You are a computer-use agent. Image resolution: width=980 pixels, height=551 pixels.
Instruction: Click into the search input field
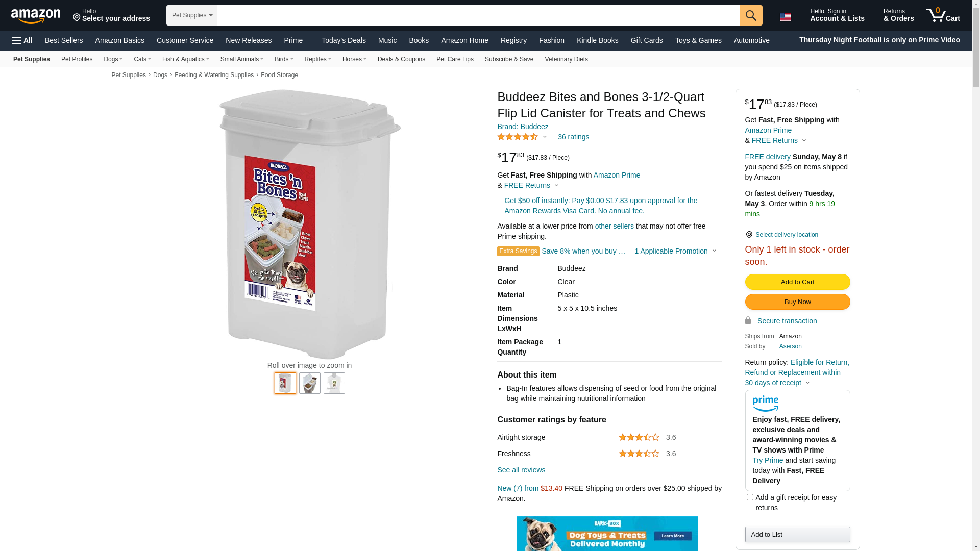tap(478, 15)
